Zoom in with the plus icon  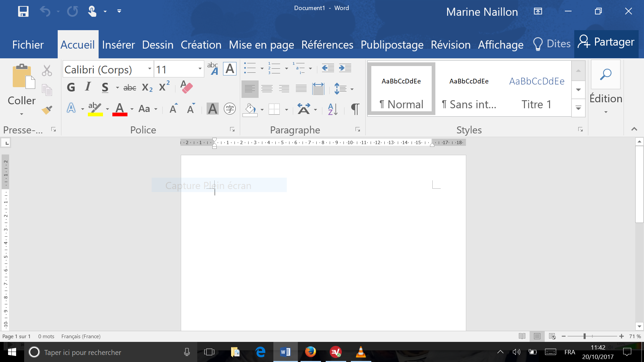click(x=621, y=336)
